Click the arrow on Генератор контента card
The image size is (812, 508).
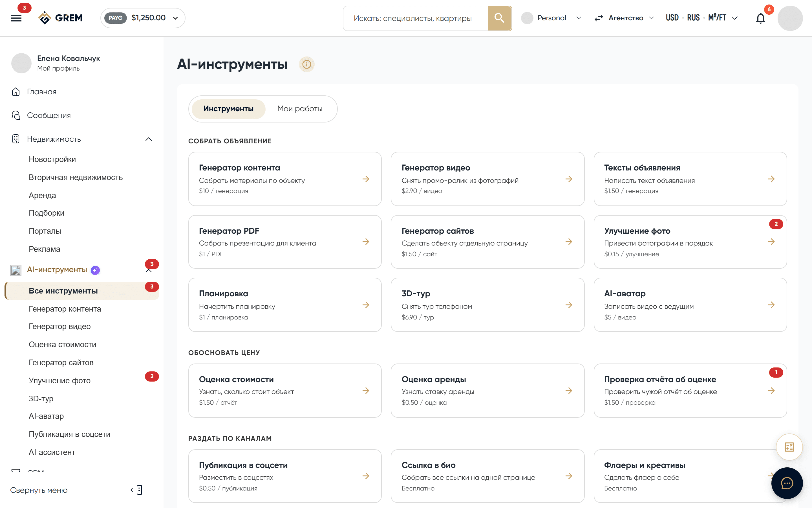366,179
